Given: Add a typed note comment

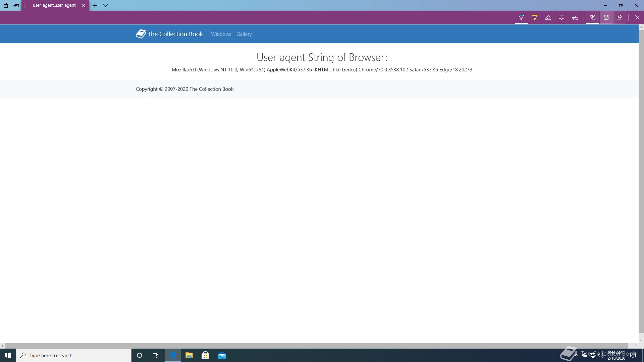Looking at the screenshot, I should 561,17.
